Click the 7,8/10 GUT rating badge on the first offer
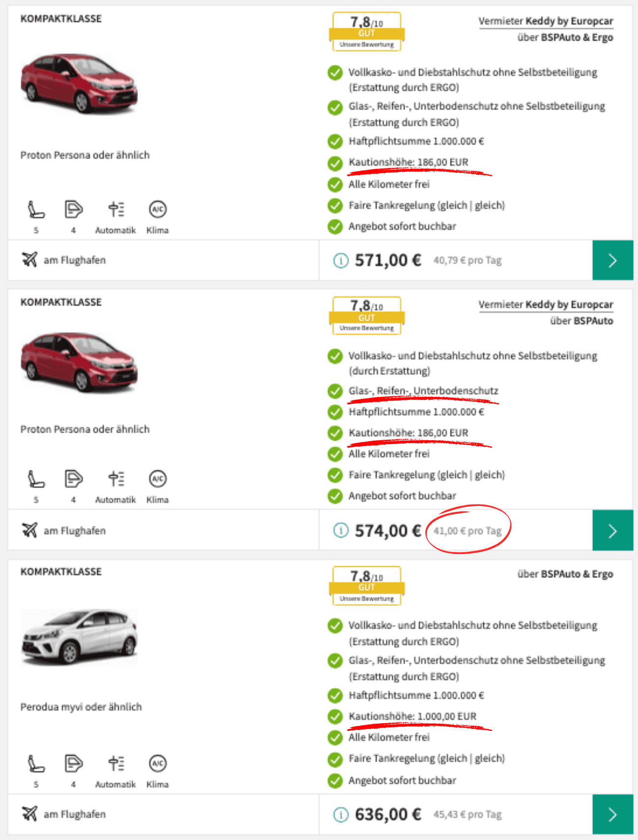Screen dimensions: 638x840 tap(366, 30)
